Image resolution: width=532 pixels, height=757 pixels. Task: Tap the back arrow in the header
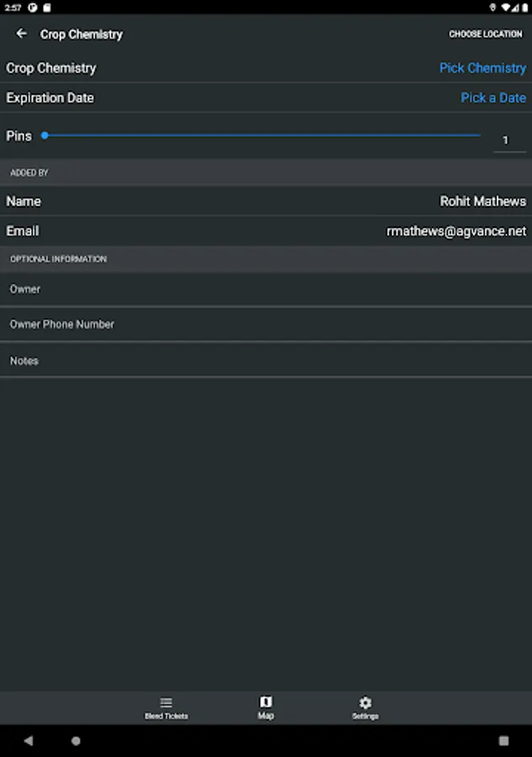pyautogui.click(x=22, y=34)
